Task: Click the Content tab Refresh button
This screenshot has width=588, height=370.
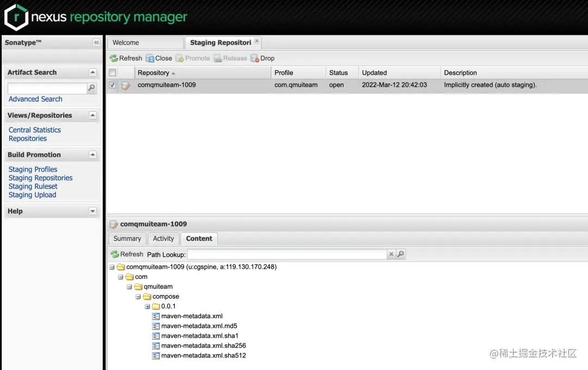Action: coord(127,254)
